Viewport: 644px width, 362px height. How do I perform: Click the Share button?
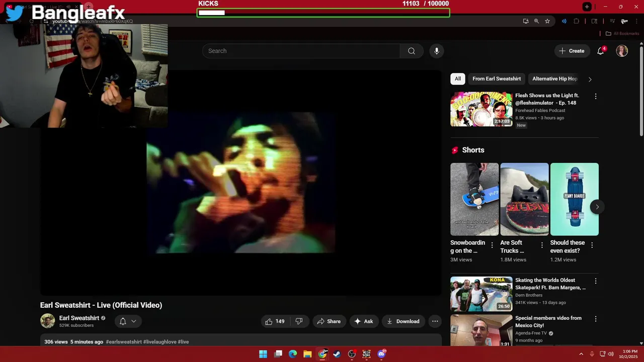[329, 321]
